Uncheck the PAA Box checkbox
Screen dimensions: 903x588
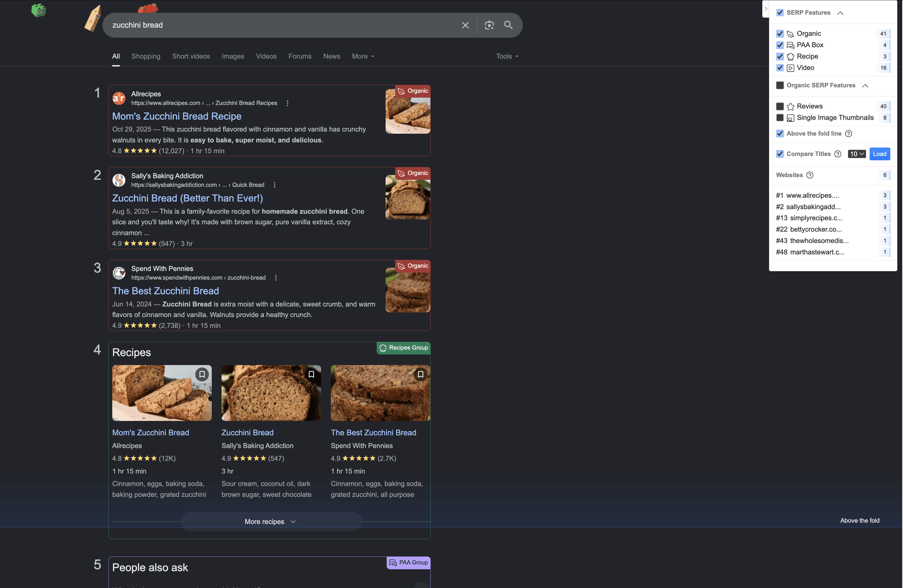(780, 45)
